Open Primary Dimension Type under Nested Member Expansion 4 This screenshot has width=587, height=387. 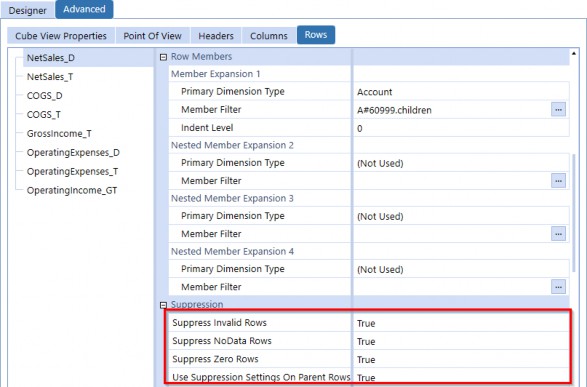[x=461, y=269]
